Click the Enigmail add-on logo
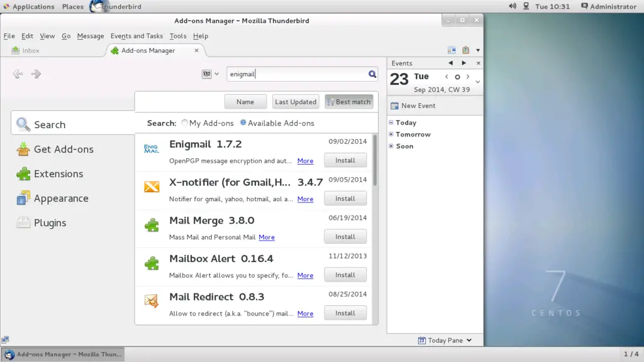Viewport: 644px width, 362px height. click(x=152, y=148)
